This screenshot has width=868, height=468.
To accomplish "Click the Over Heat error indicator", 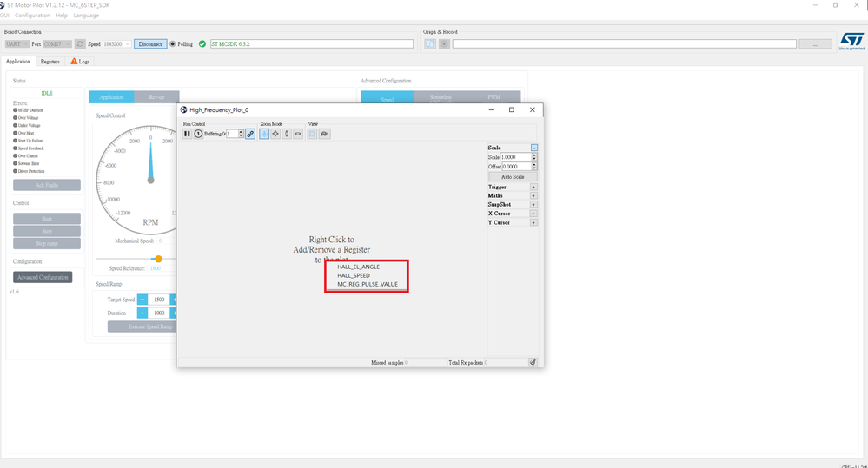I will click(x=15, y=133).
